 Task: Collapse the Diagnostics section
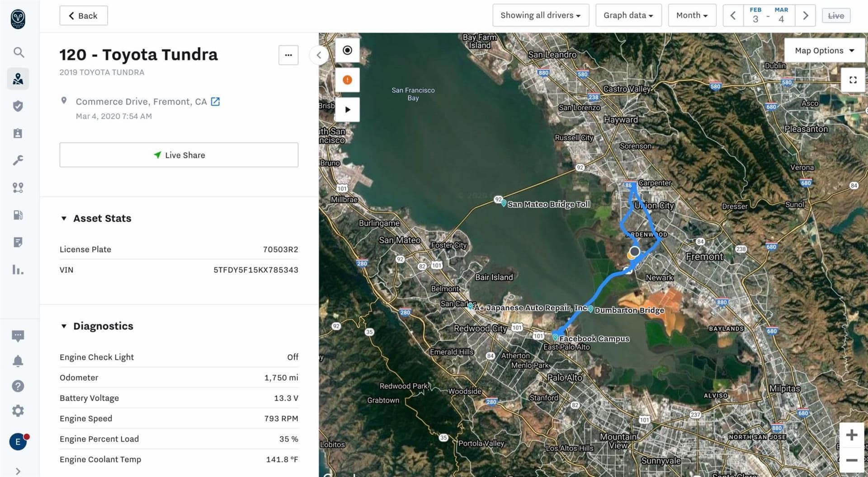(64, 326)
